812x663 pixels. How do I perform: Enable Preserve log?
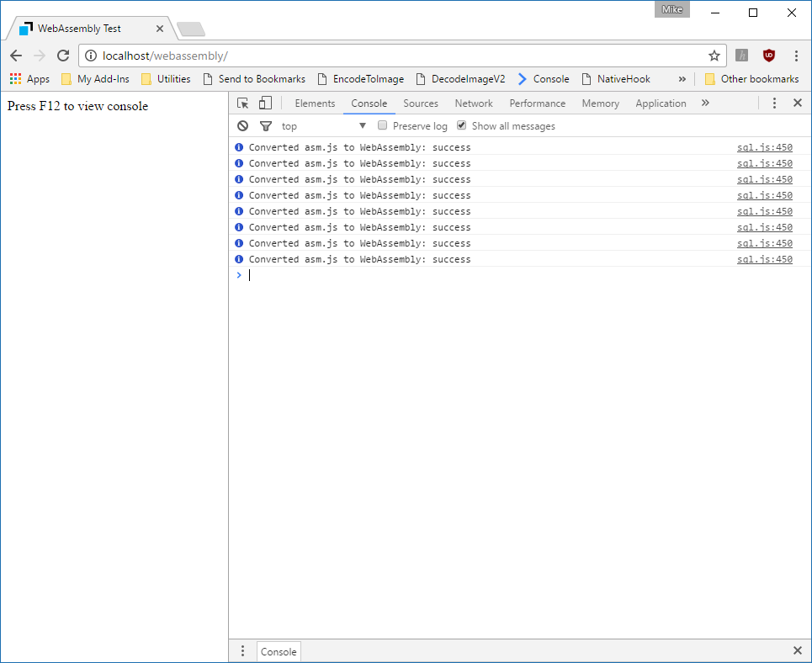(x=382, y=125)
